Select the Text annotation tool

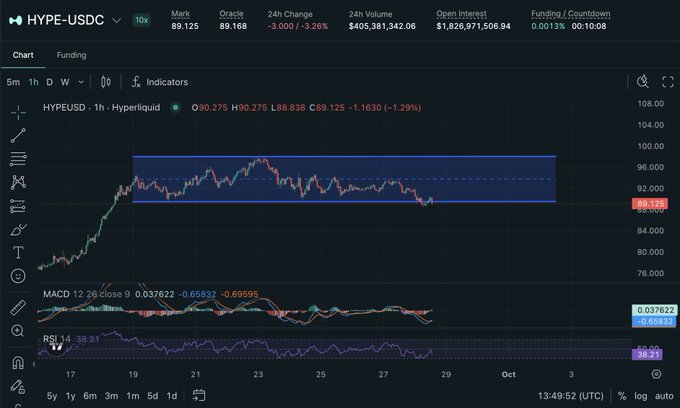tap(18, 252)
